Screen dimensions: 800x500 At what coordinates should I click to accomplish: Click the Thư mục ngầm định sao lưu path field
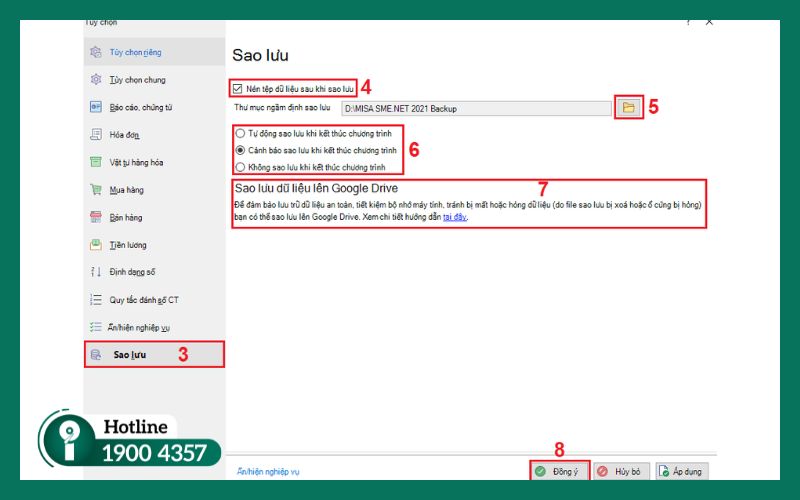point(475,107)
